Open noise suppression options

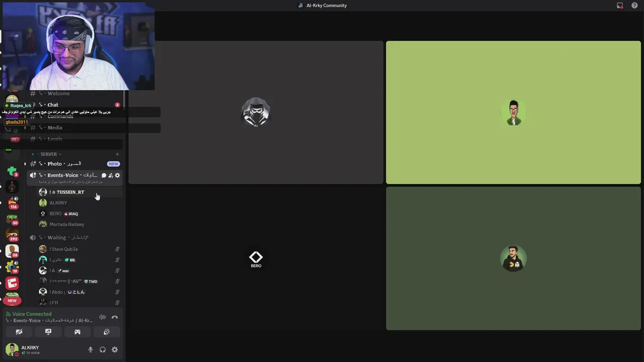click(x=103, y=317)
